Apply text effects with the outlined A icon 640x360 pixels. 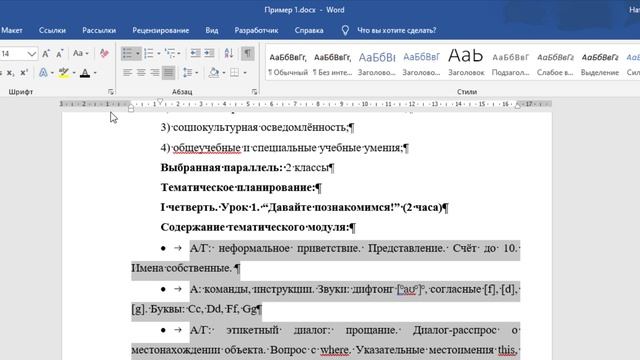(x=43, y=73)
